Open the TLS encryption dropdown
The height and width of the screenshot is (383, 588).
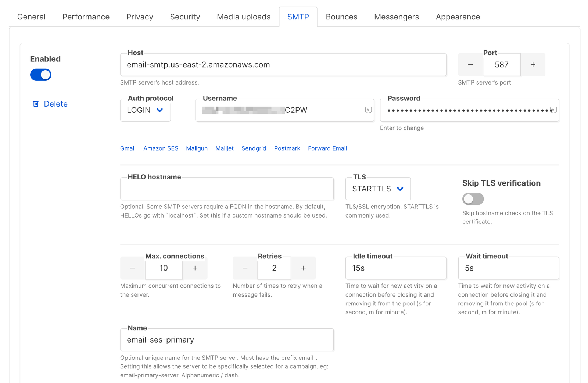click(378, 189)
